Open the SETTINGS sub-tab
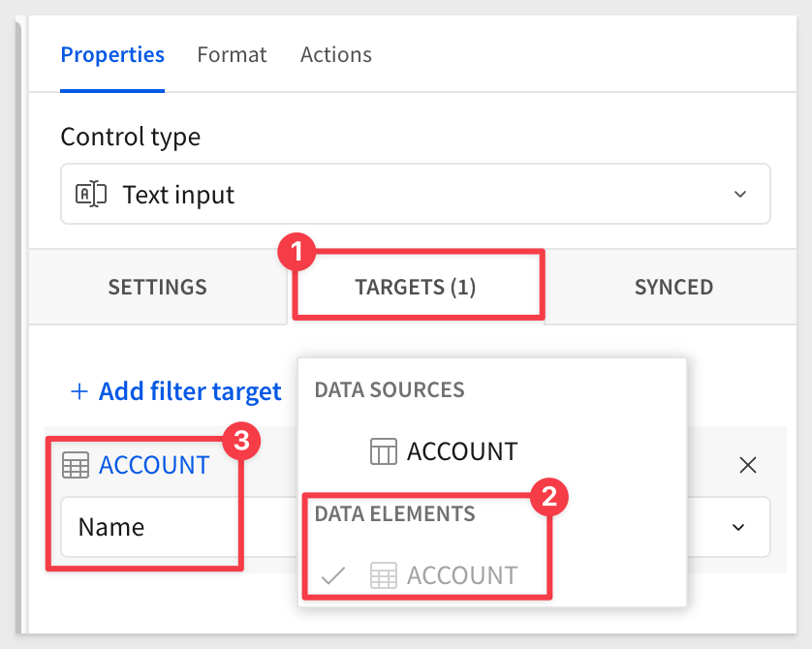812x649 pixels. [157, 288]
